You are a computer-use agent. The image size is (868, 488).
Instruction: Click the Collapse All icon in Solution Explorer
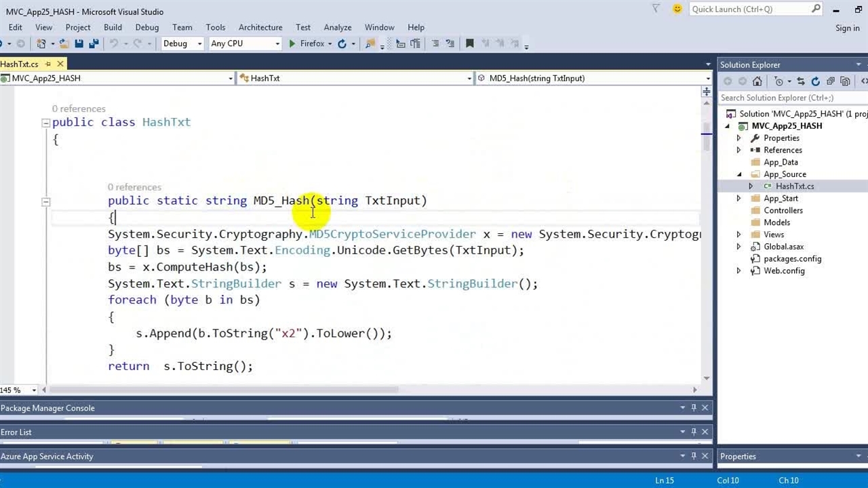click(831, 81)
